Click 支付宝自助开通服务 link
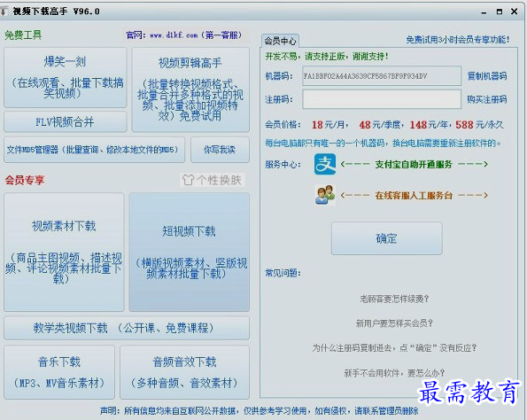Viewport: 527px width, 420px height. (414, 165)
